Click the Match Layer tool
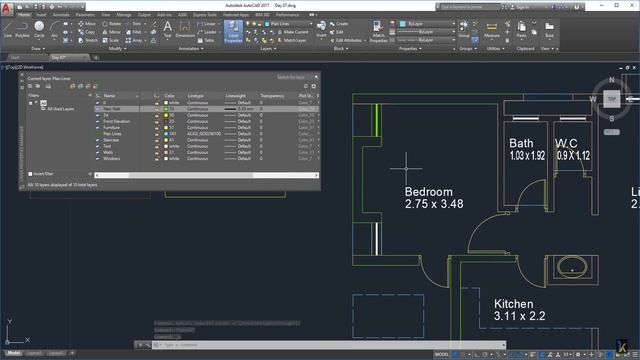 pyautogui.click(x=291, y=40)
